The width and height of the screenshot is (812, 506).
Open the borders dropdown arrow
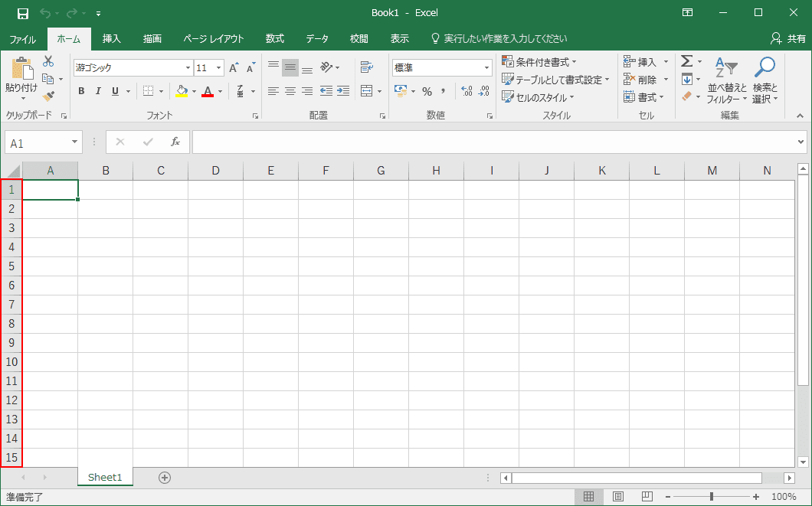coord(161,92)
